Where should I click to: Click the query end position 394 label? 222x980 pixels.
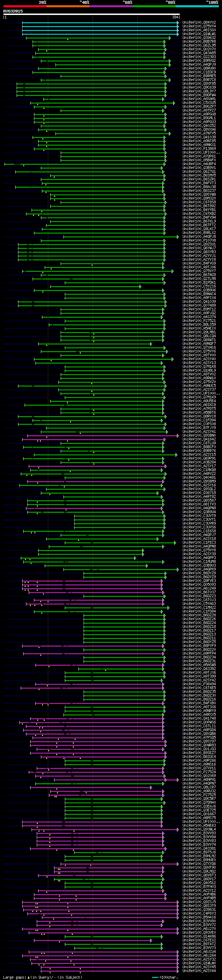click(175, 17)
